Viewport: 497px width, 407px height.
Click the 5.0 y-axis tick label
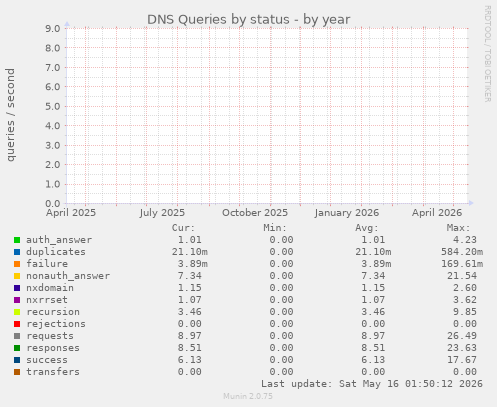[x=53, y=107]
